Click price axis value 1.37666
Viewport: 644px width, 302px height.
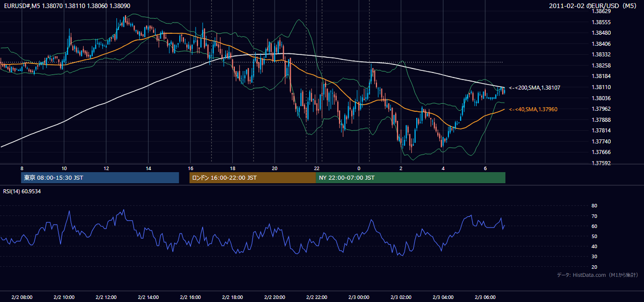[x=602, y=152]
